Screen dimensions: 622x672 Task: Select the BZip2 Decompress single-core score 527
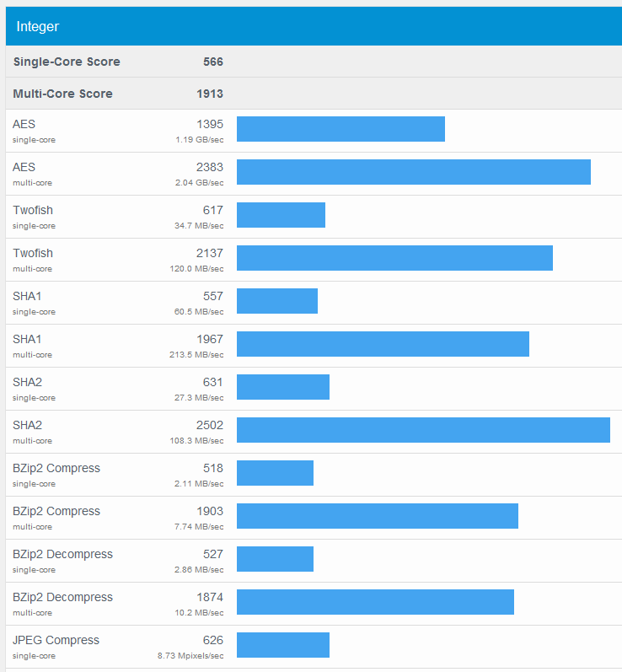click(213, 554)
